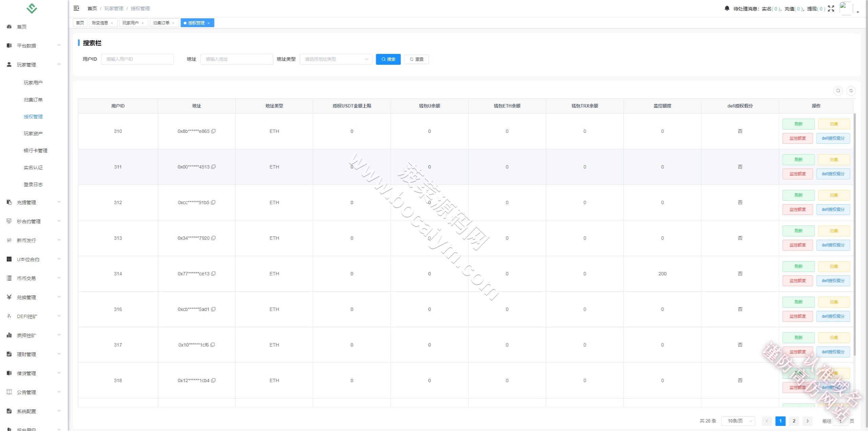Click the table's vertical scrollbar
The height and width of the screenshot is (431, 868).
tap(854, 234)
